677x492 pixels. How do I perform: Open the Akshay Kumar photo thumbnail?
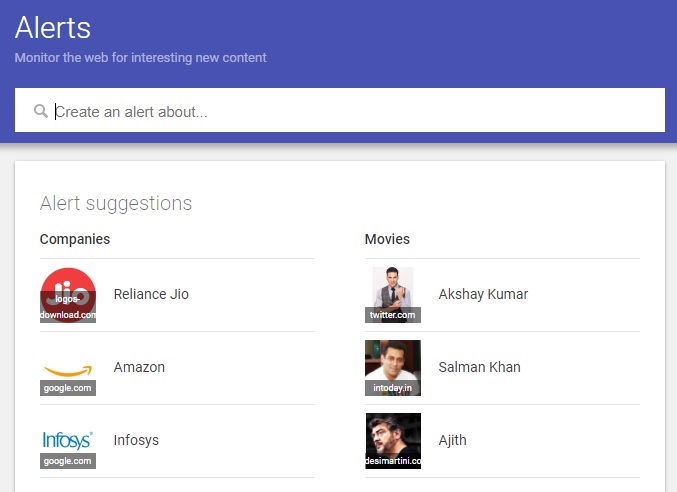coord(393,295)
